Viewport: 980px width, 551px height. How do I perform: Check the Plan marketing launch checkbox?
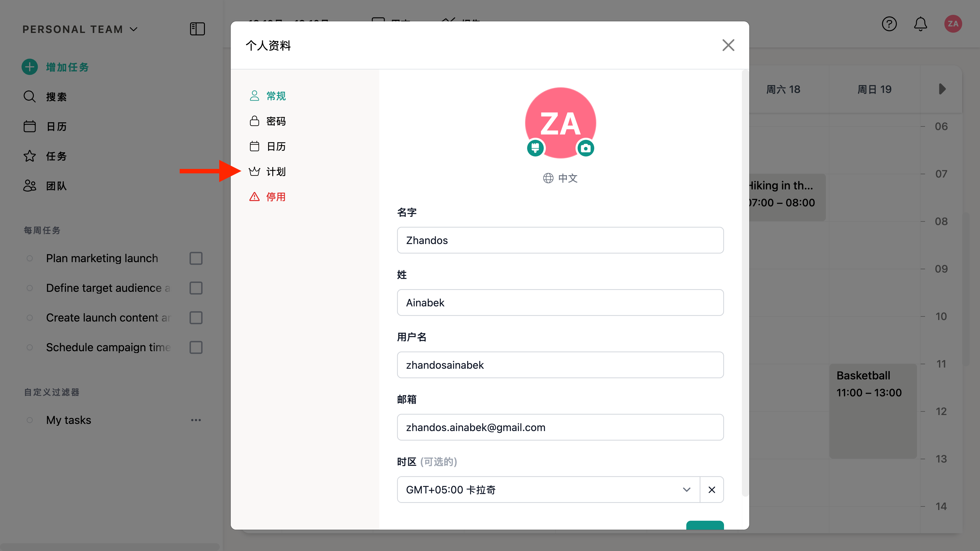pyautogui.click(x=196, y=258)
